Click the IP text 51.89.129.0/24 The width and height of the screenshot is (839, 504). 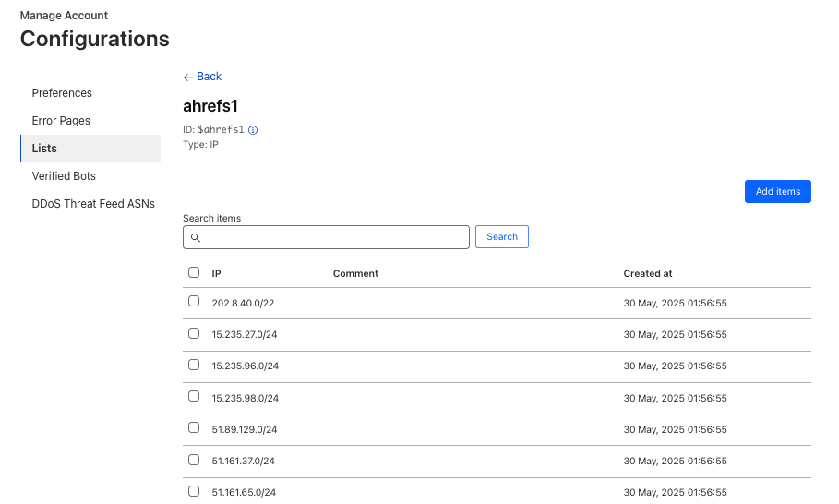[x=245, y=429]
